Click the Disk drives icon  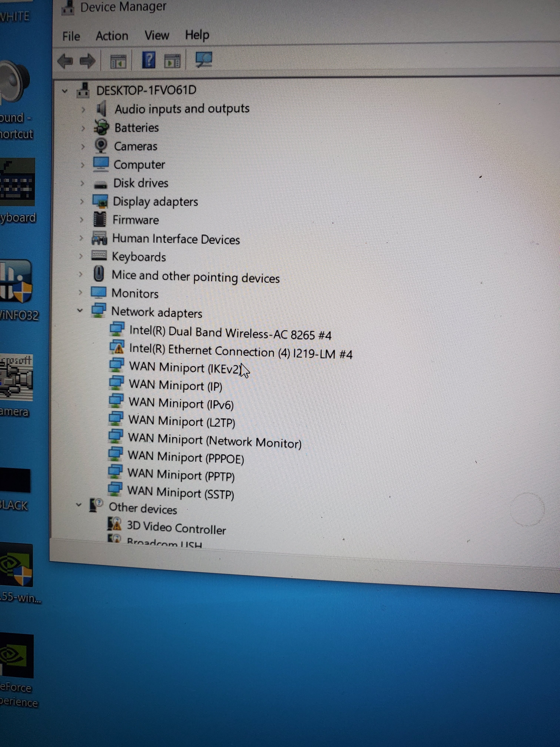coord(100,184)
